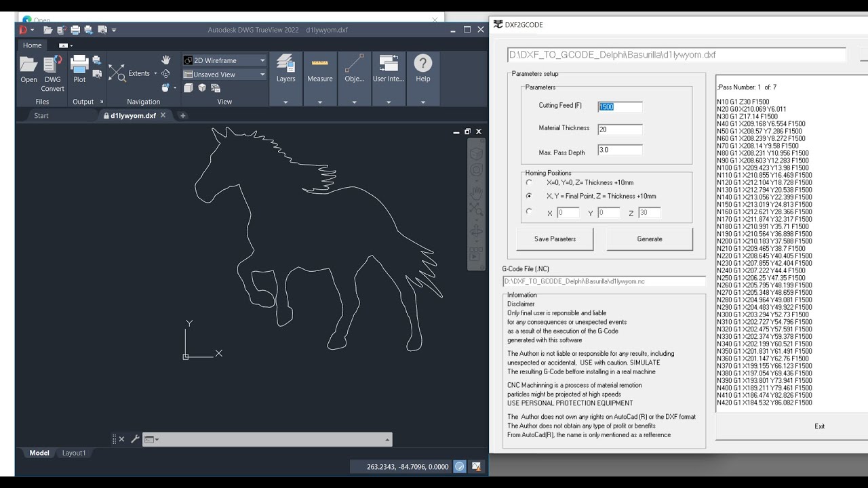
Task: Click the Plot Preview small icon in Output panel
Action: [97, 74]
